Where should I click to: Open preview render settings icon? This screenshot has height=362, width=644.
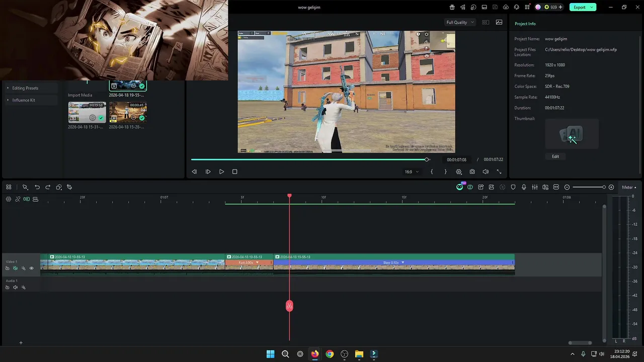459,171
